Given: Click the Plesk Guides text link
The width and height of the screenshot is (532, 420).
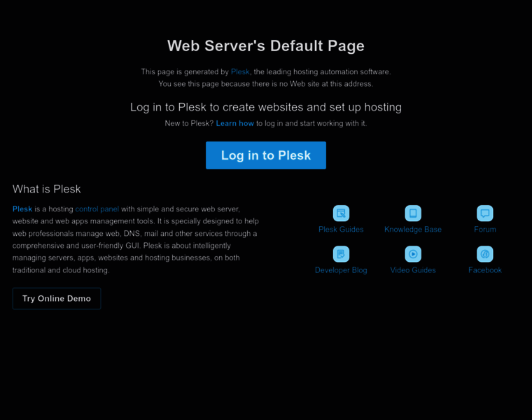Looking at the screenshot, I should 341,230.
